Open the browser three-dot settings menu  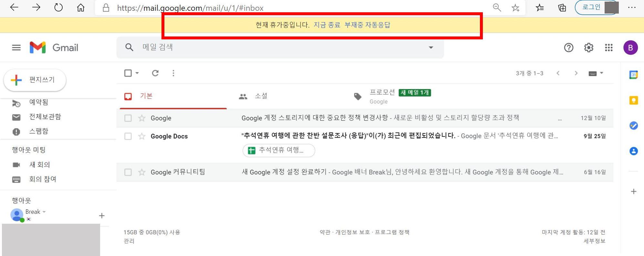[x=632, y=7]
